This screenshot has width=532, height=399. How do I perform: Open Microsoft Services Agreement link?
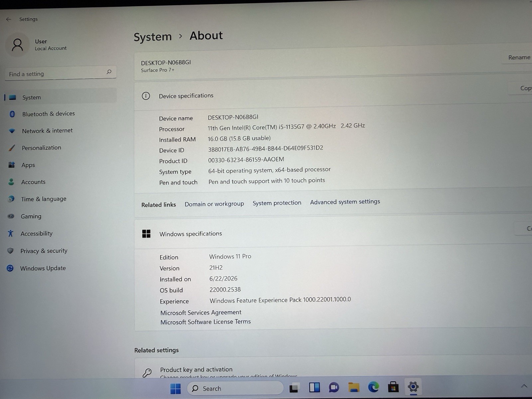(x=201, y=313)
